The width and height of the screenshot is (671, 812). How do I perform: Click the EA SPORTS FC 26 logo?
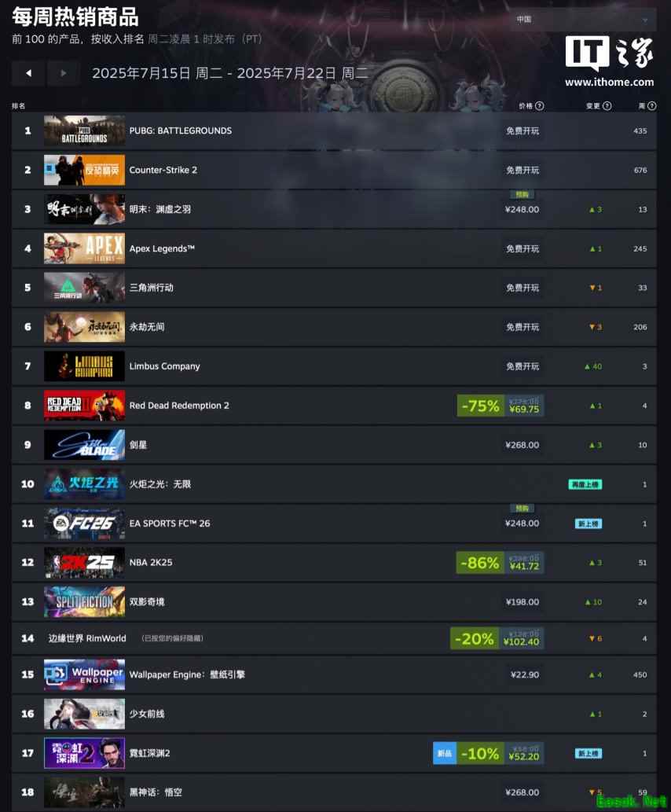pyautogui.click(x=84, y=523)
